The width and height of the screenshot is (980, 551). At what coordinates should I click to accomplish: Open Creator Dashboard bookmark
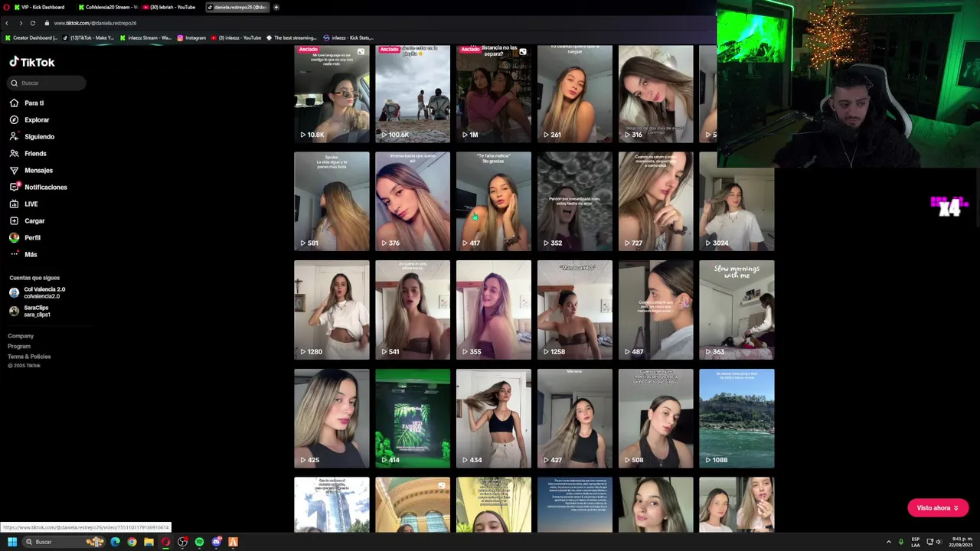31,37
